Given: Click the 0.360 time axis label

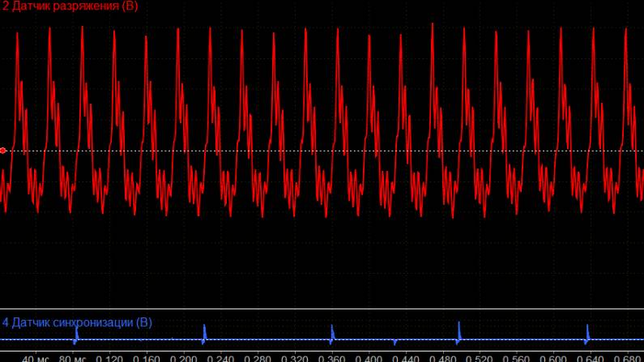Looking at the screenshot, I should coord(331,358).
